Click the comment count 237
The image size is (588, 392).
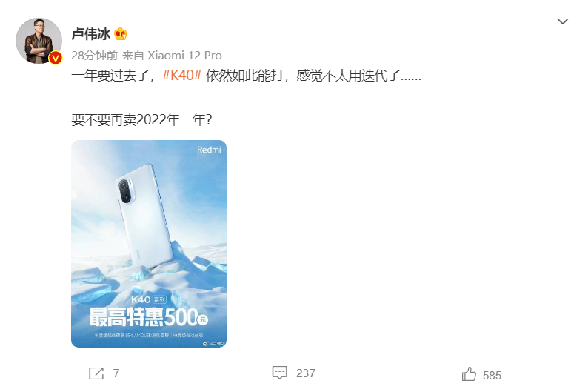[x=306, y=373]
